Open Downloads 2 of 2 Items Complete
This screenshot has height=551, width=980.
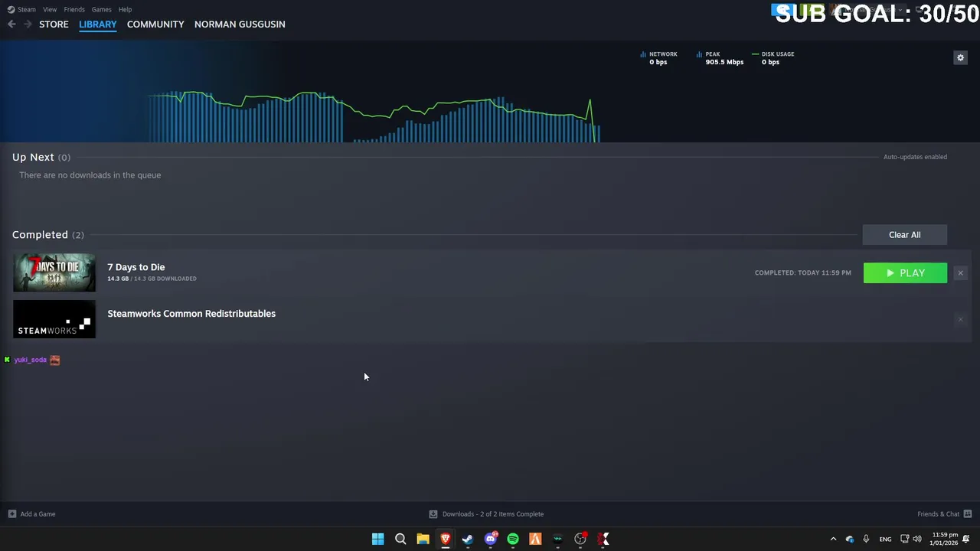click(x=493, y=514)
